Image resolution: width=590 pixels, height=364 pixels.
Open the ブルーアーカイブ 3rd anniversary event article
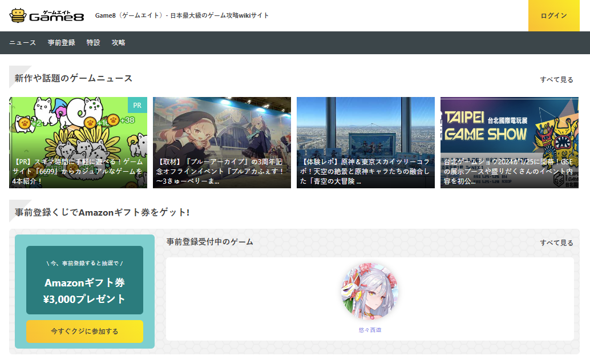coord(221,143)
